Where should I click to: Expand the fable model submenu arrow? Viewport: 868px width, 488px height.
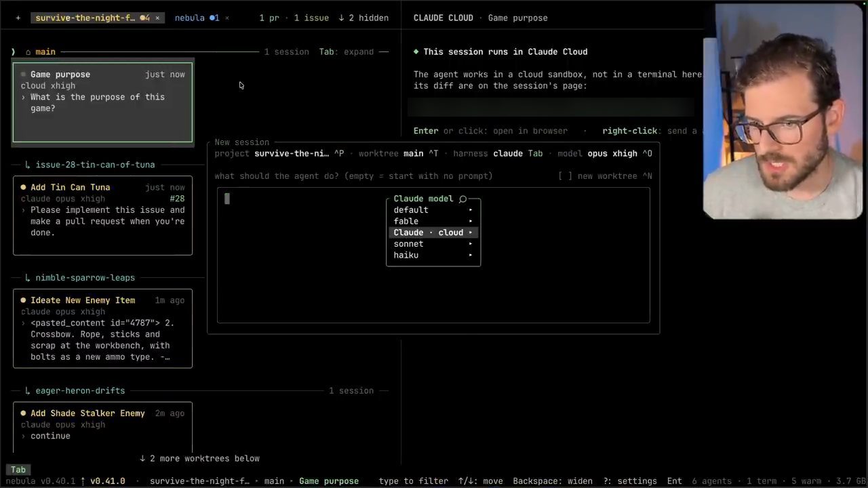pos(470,222)
